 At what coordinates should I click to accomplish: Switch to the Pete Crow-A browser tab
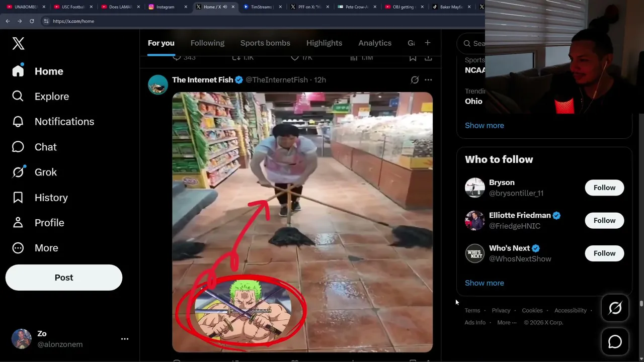click(356, 7)
